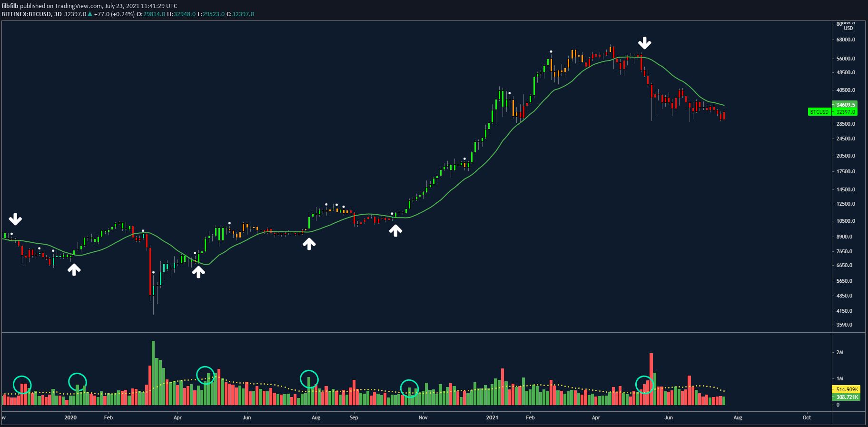Viewport: 868px width, 427px height.
Task: Click the 34609.5 moving average price label
Action: coord(846,104)
